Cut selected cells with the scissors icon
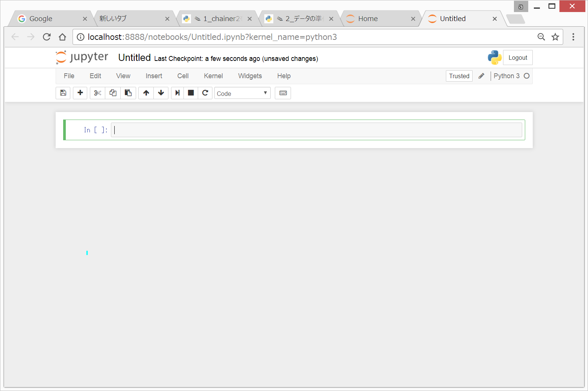 [98, 93]
